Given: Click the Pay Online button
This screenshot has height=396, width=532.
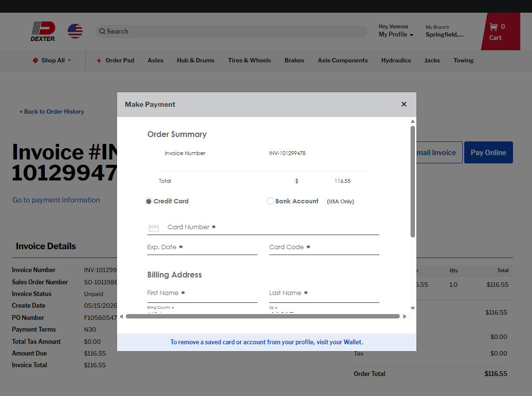Looking at the screenshot, I should (x=488, y=152).
